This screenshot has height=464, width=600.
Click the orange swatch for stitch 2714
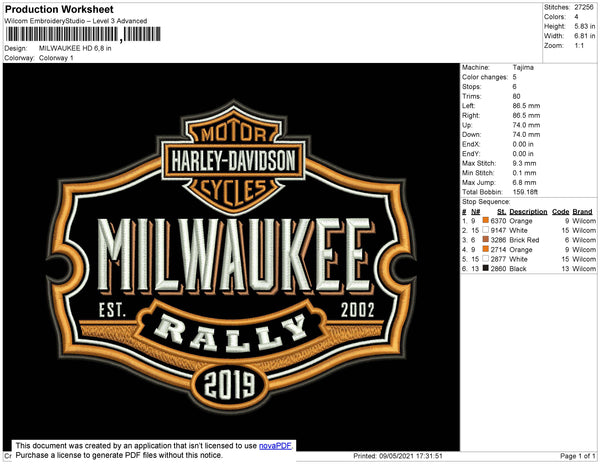click(486, 249)
